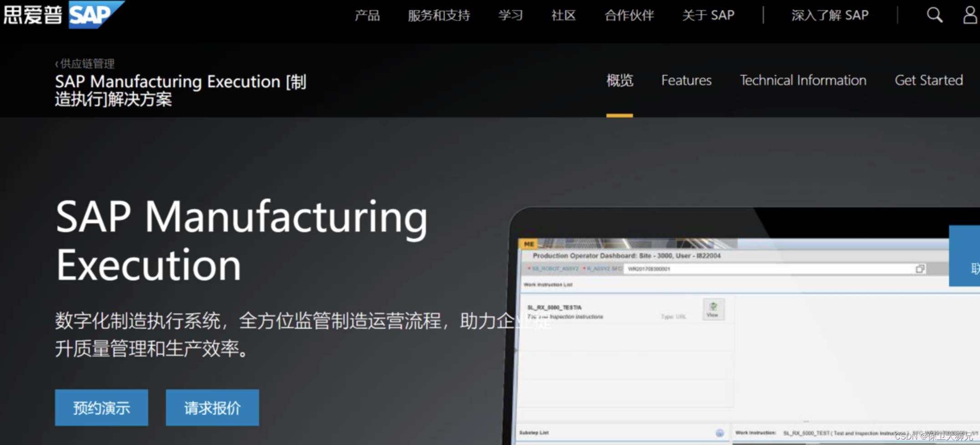Open the 社区 navigation item
Screen dimensions: 980x445
pos(564,15)
